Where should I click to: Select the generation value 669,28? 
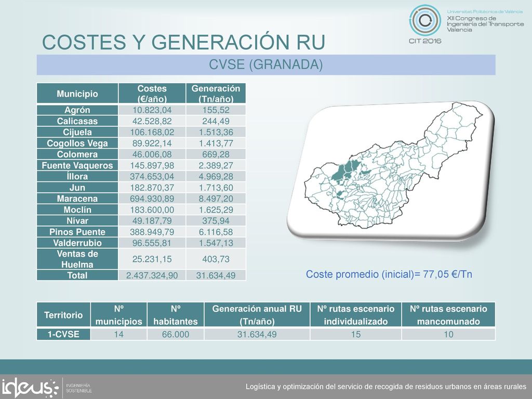tap(216, 154)
